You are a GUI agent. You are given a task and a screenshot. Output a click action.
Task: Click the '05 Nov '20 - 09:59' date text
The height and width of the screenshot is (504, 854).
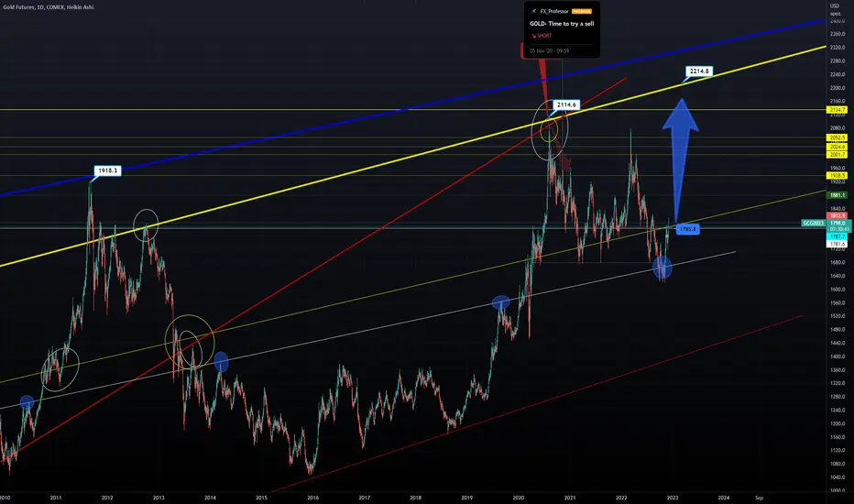pos(549,50)
